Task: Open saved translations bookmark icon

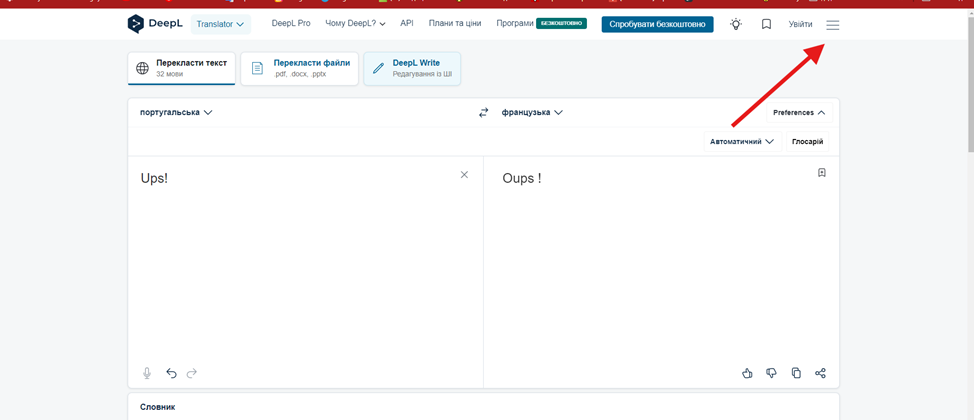Action: [767, 24]
